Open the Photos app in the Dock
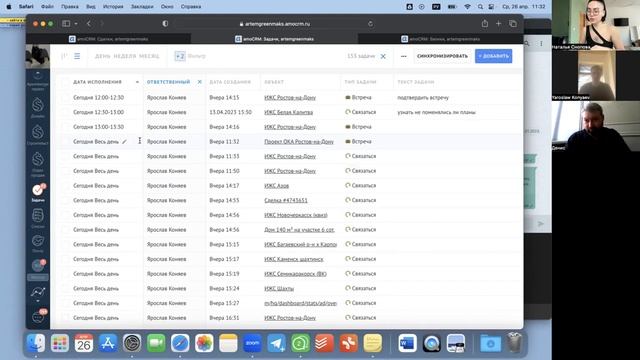The width and height of the screenshot is (640, 360). coord(204,343)
